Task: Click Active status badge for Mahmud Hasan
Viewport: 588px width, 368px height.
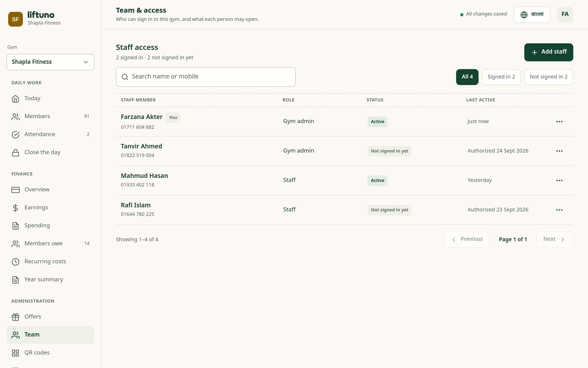Action: click(377, 181)
